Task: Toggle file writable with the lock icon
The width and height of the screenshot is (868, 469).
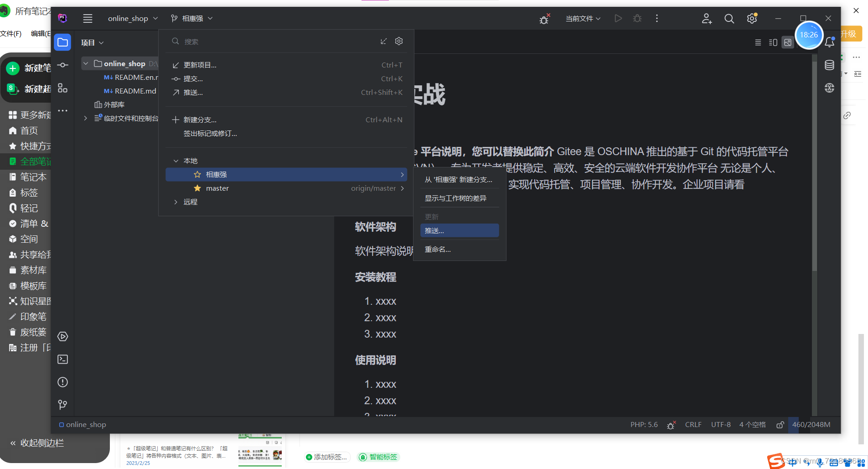Action: pyautogui.click(x=780, y=424)
